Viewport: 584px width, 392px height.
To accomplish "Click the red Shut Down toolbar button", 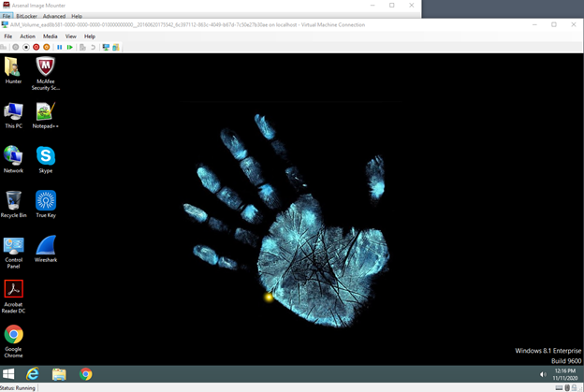I will tap(36, 48).
